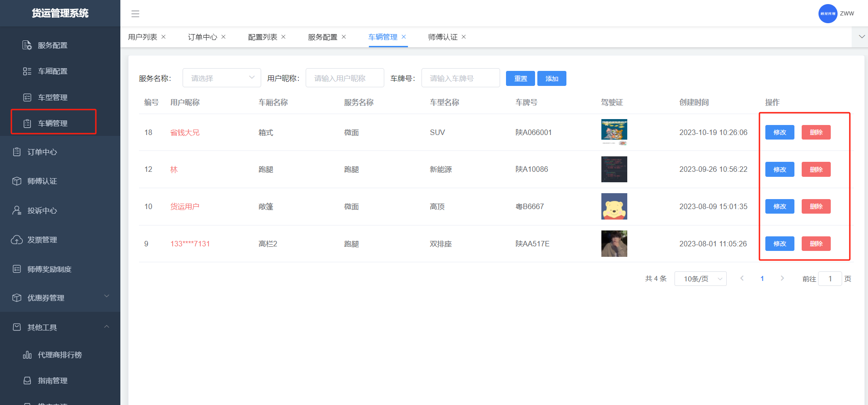Open the zww user avatar
868x405 pixels.
pyautogui.click(x=828, y=14)
